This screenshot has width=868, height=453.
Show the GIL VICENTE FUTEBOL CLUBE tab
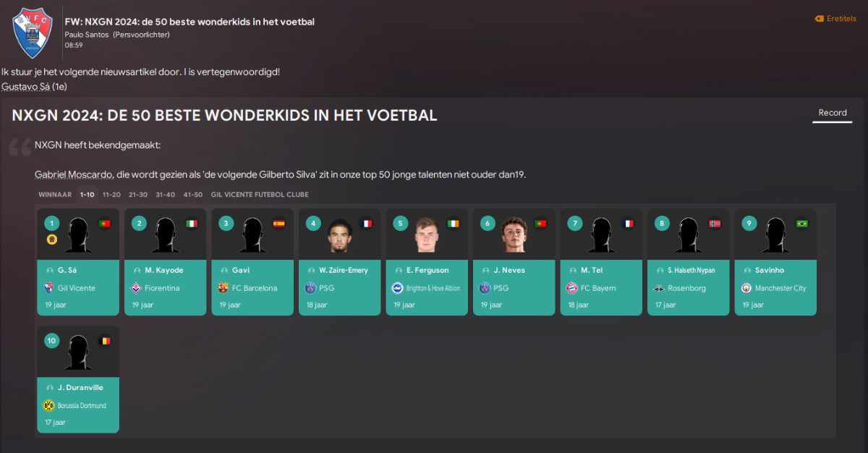(260, 195)
